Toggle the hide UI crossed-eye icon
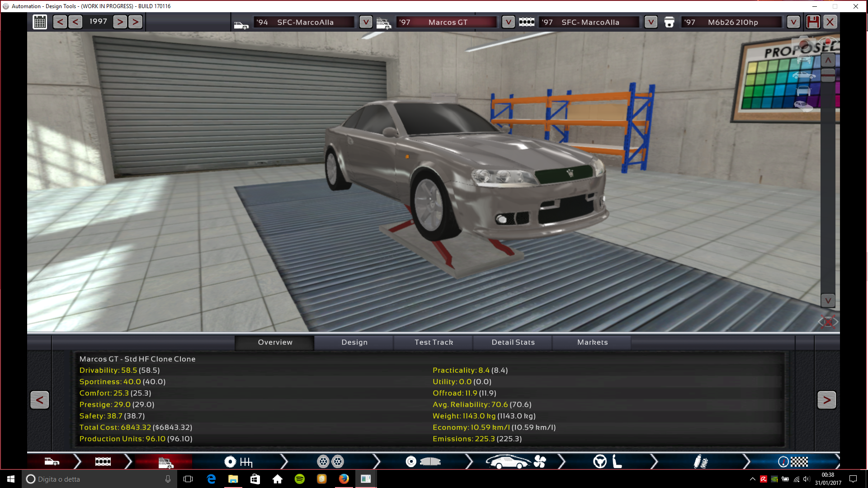The image size is (868, 488). click(828, 322)
